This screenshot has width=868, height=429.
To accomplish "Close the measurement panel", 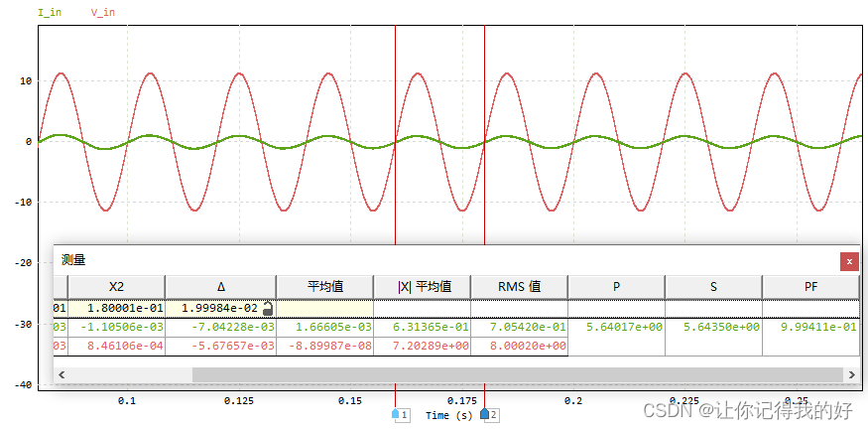I will (x=849, y=261).
